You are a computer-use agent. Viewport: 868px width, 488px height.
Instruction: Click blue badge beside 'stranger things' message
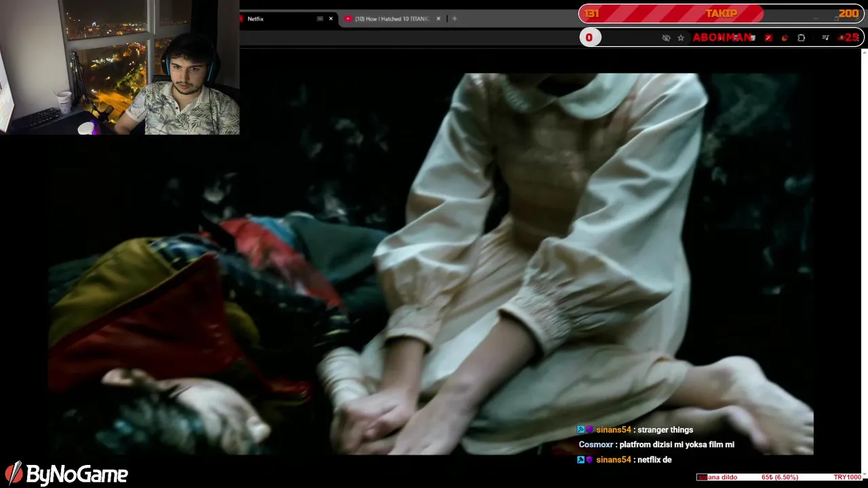pos(580,430)
